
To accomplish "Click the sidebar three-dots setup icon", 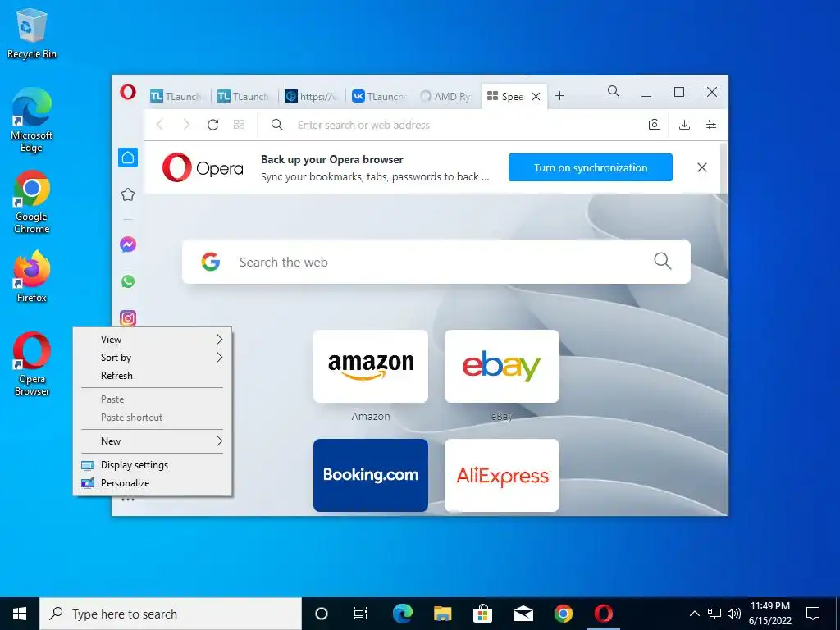I will [127, 500].
